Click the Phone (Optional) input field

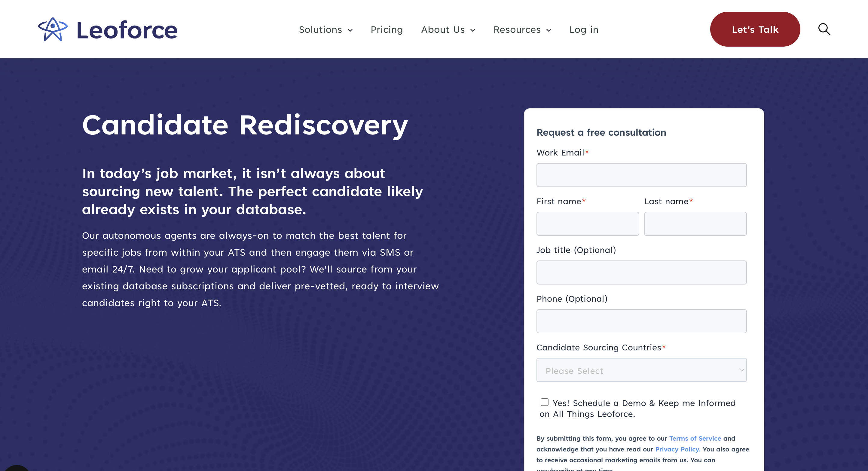coord(641,321)
